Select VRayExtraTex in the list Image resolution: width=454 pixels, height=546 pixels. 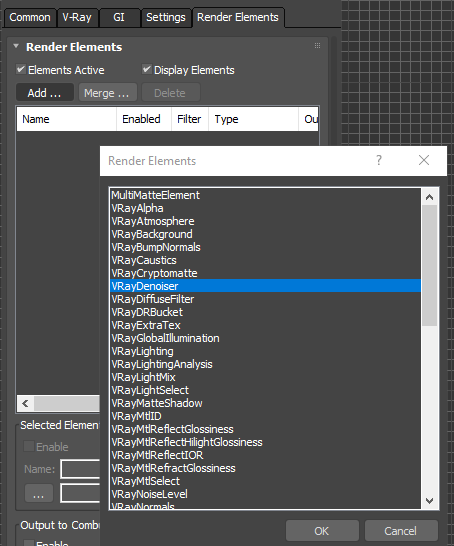coord(265,325)
